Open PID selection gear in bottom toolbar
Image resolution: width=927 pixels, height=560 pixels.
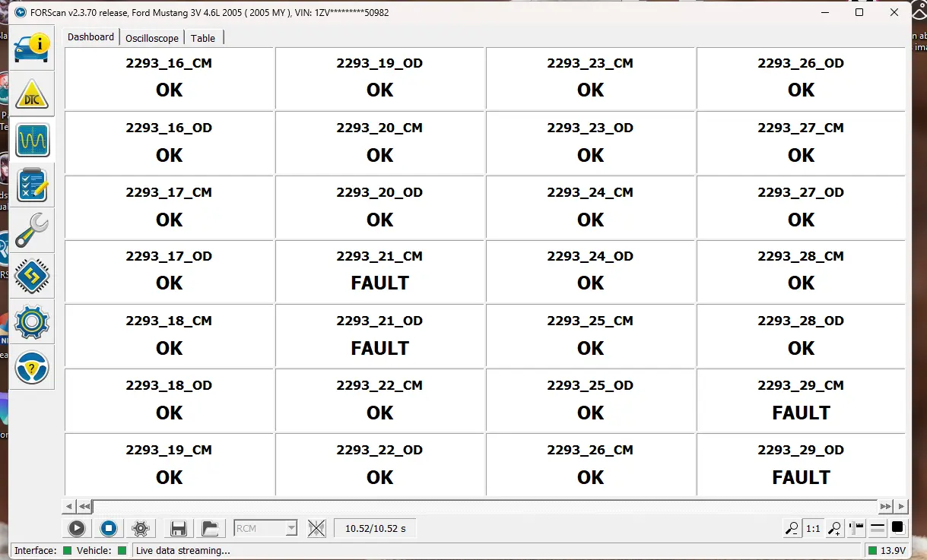coord(140,528)
